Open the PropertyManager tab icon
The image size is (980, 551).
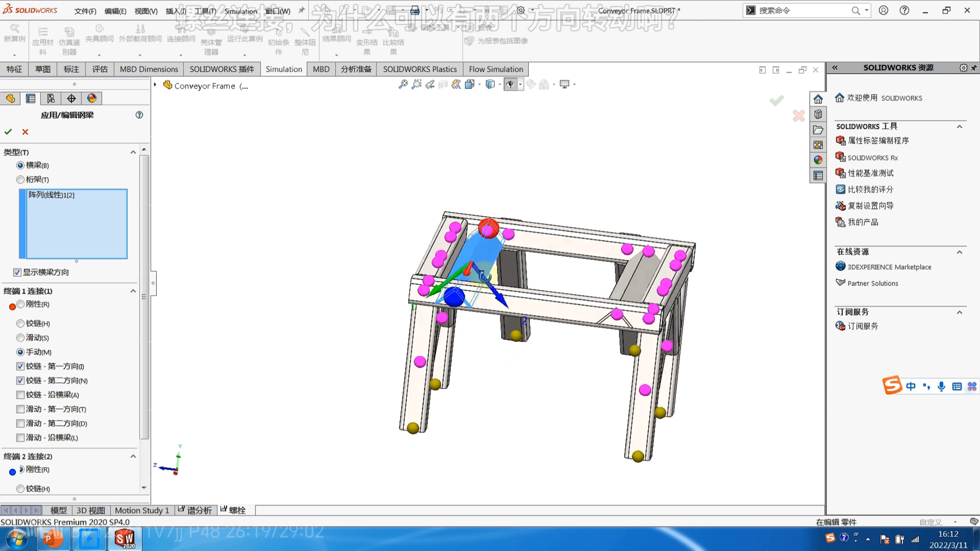pos(31,98)
